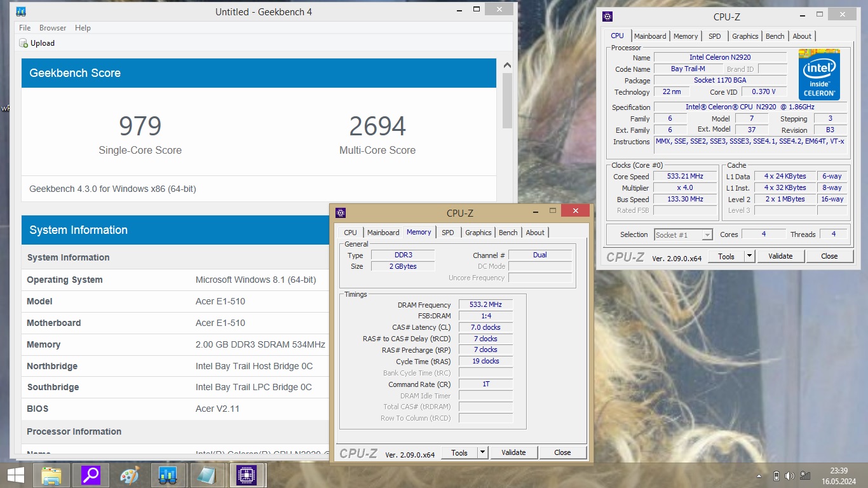Viewport: 868px width, 488px height.
Task: Click Tools button in the Memory CPU-Z window
Action: 459,452
